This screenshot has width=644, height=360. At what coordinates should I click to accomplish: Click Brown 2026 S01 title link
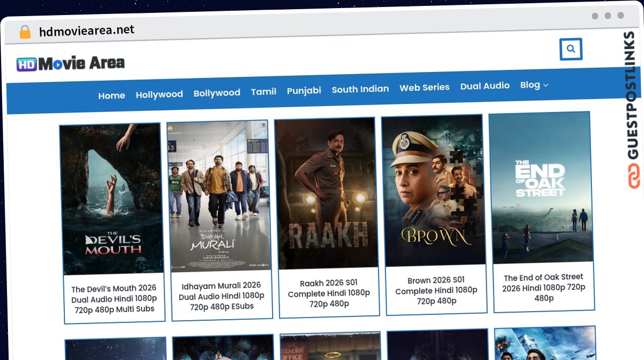[436, 291]
